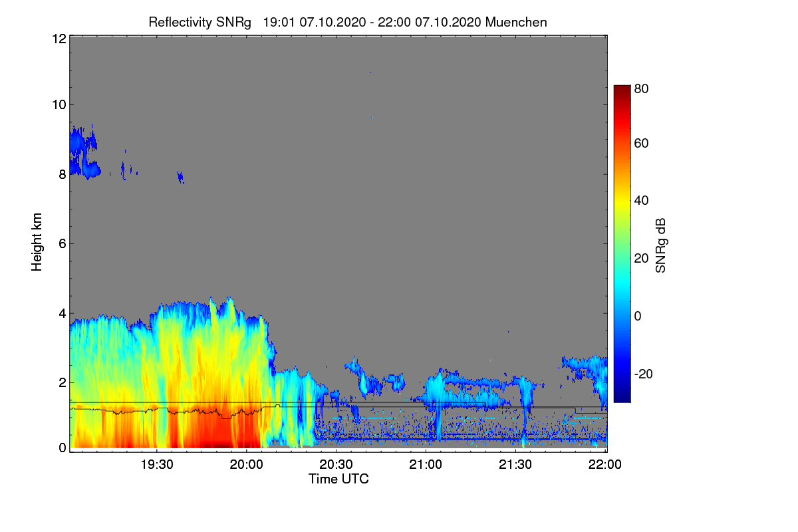The width and height of the screenshot is (798, 532).
Task: Click the plot title 'Reflectivity SNRg ... Muenchen'
Action: tap(348, 22)
